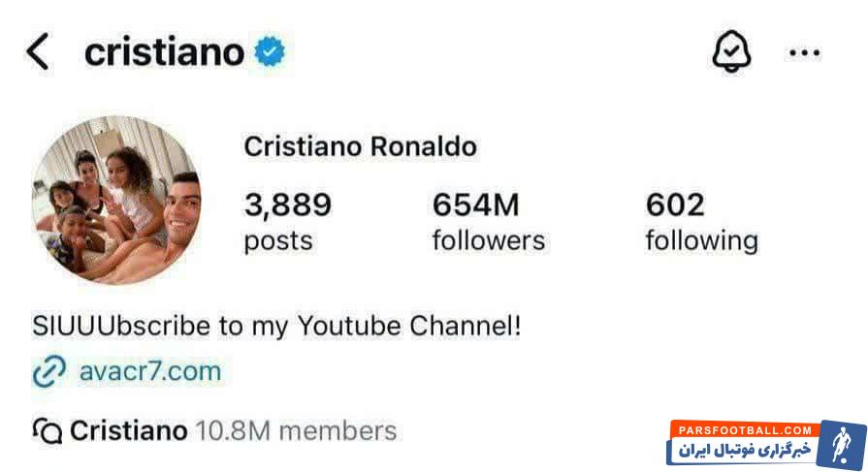Open the Cristiano broadcast channel name
Image resolution: width=868 pixels, height=472 pixels.
pyautogui.click(x=128, y=430)
